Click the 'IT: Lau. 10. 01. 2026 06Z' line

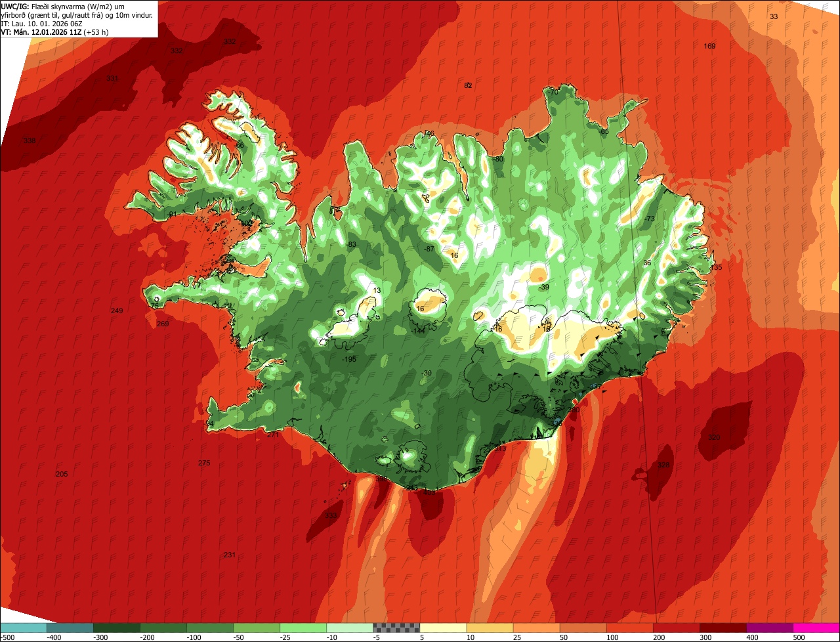coord(41,24)
